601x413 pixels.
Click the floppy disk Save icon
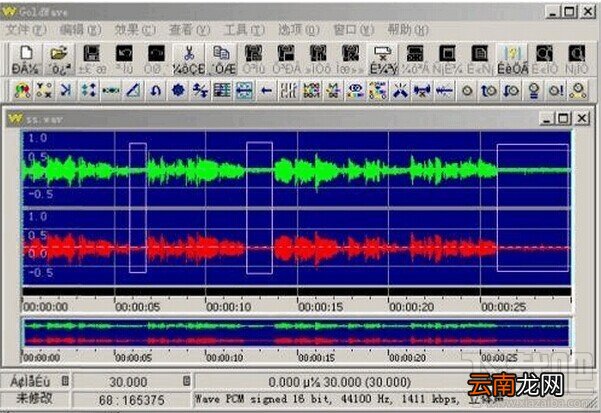tap(92, 59)
